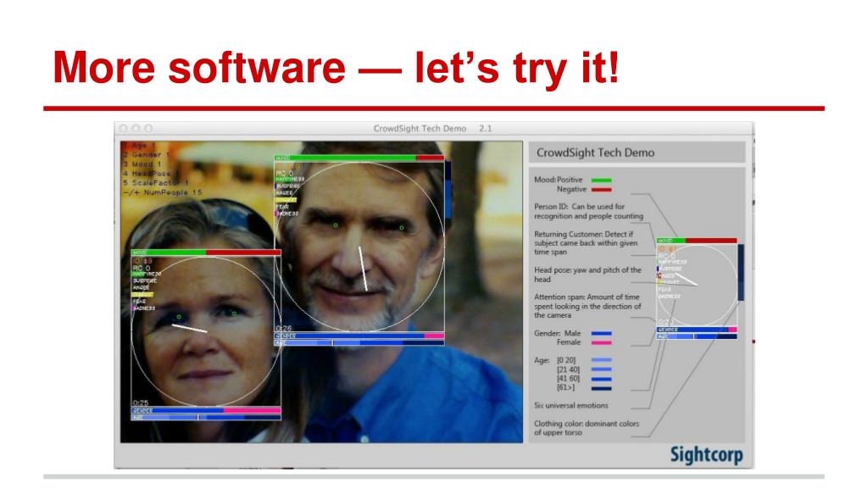Click the woman's HAPPINESS emotion bar

click(147, 274)
